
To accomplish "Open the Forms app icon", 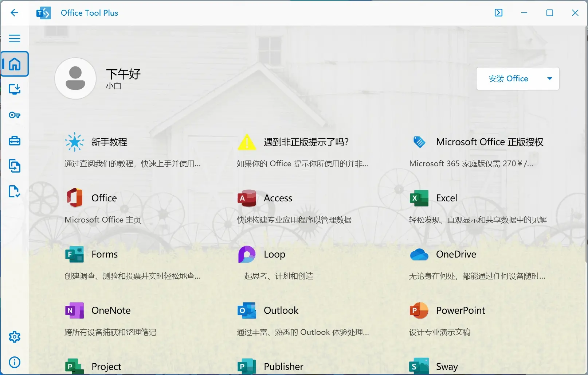I will (74, 254).
